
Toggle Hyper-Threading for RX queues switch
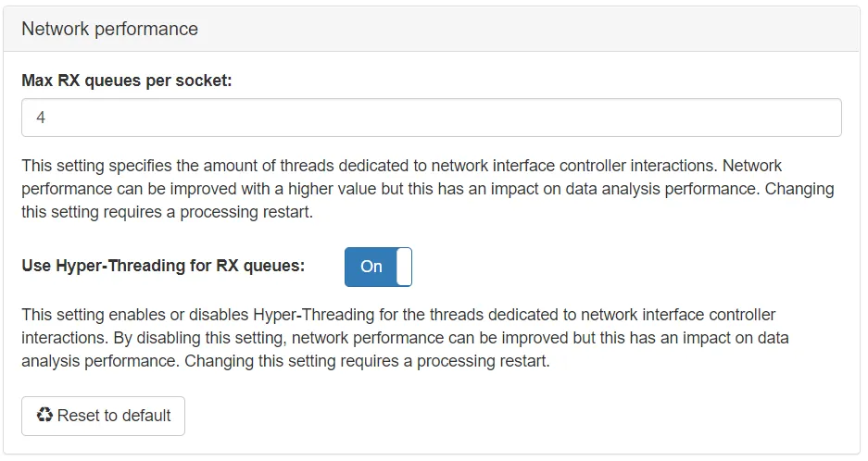[378, 267]
